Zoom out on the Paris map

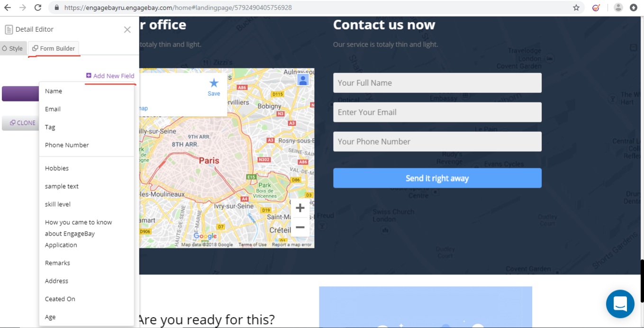pyautogui.click(x=300, y=228)
